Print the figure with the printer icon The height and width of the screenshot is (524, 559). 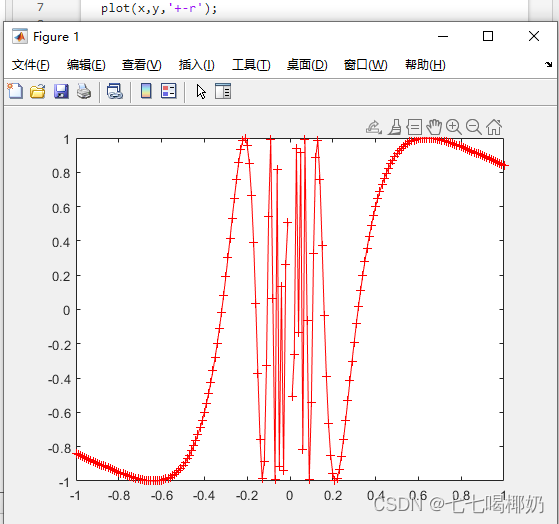84,92
